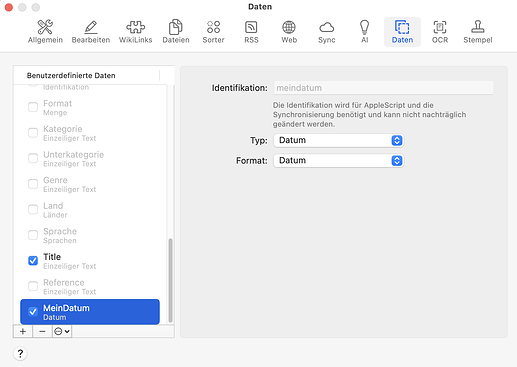Open the OCR preferences pane
This screenshot has height=367, width=517.
[440, 32]
